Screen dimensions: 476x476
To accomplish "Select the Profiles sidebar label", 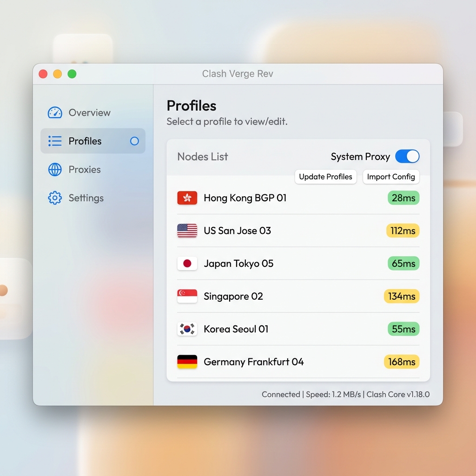I will [x=85, y=141].
